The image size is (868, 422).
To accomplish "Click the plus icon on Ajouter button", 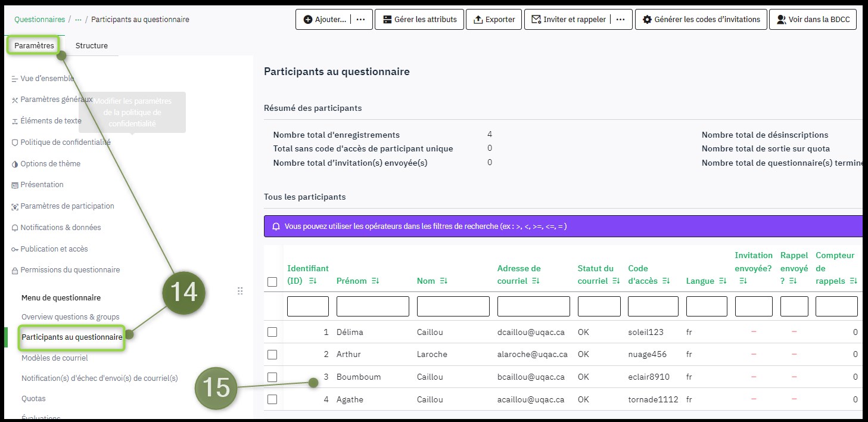I will 308,20.
